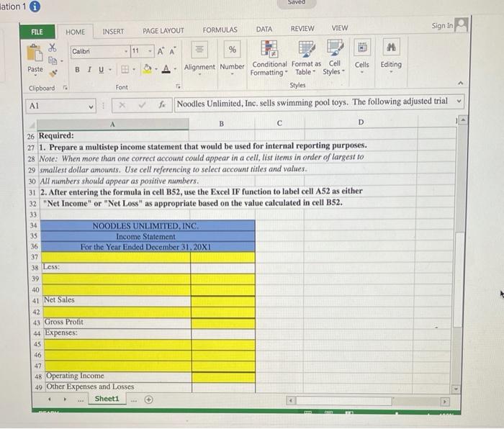504x429 pixels.
Task: Switch to the HOME tab
Action: pos(75,32)
